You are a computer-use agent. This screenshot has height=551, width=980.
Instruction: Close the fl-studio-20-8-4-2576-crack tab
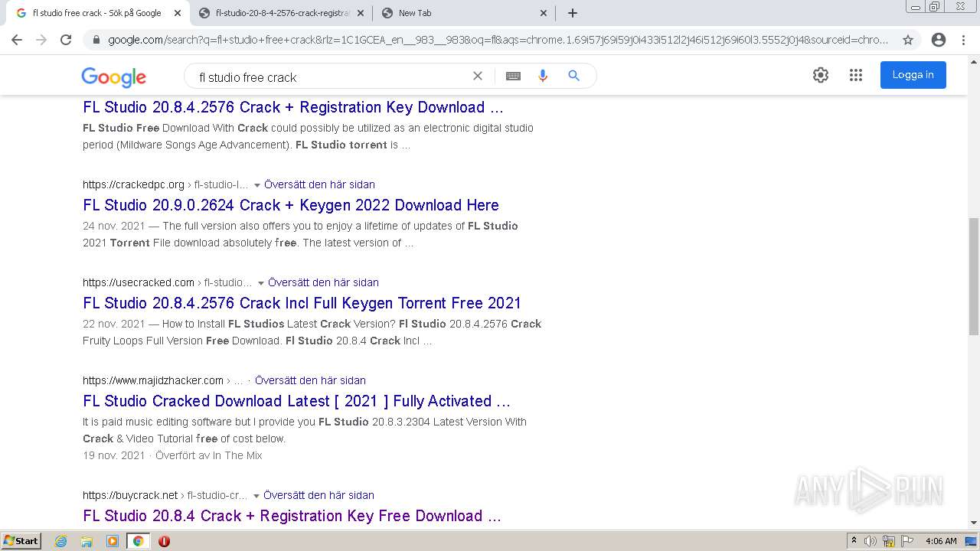360,13
